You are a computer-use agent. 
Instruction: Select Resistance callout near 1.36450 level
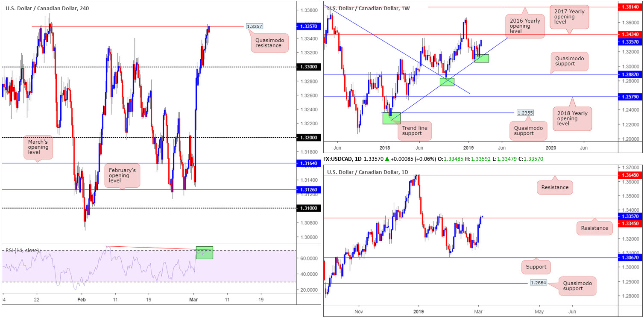tap(555, 187)
